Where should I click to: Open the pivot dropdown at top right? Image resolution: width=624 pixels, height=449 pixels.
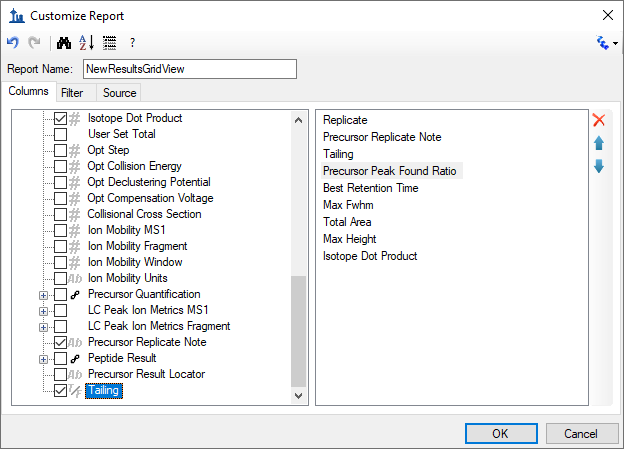606,43
